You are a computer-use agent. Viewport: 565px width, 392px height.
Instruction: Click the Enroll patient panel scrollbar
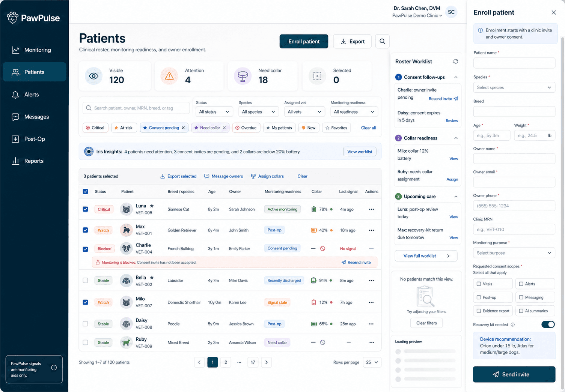562,214
